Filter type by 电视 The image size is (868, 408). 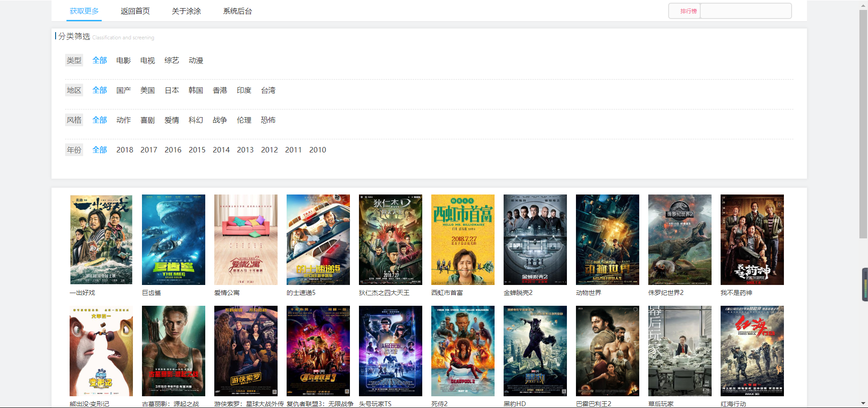147,60
